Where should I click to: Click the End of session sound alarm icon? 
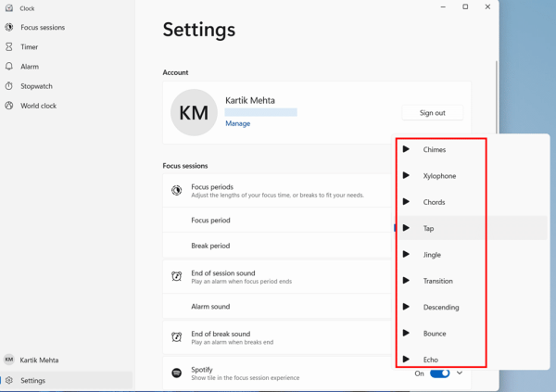click(x=177, y=276)
